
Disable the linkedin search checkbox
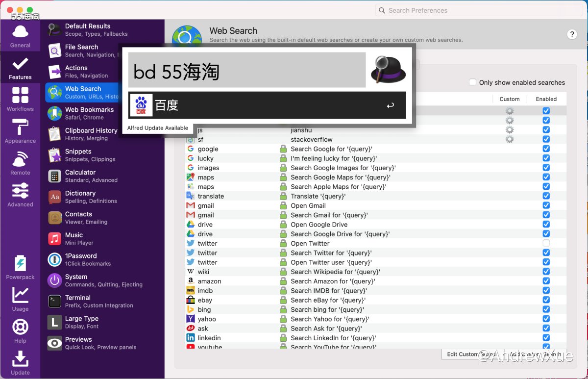click(546, 338)
